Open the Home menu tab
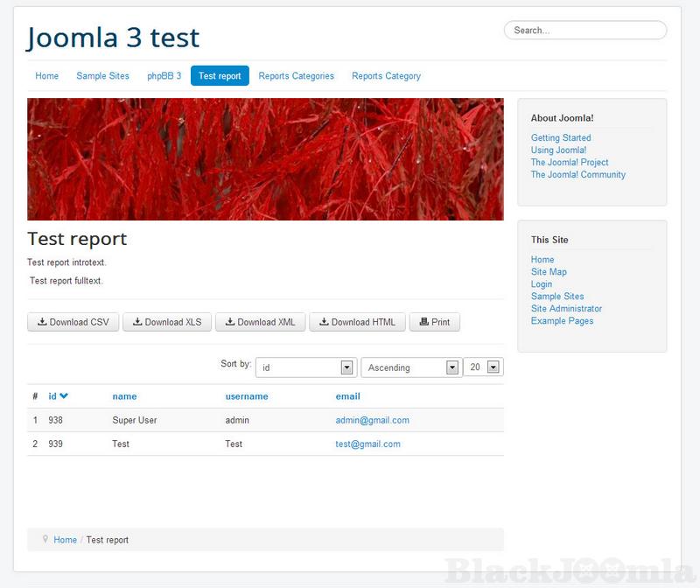The height and width of the screenshot is (588, 700). (47, 76)
